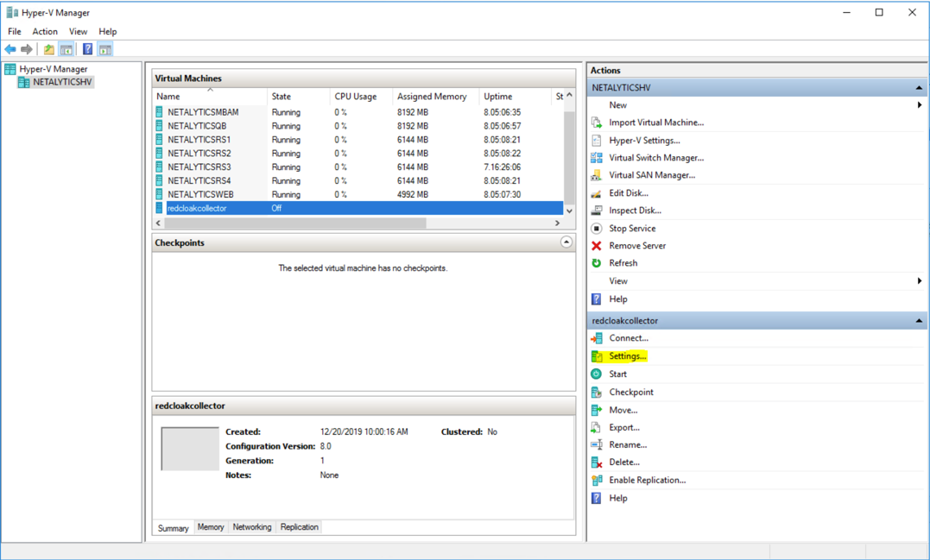Click the Delete action icon
Image resolution: width=930 pixels, height=560 pixels.
click(x=597, y=462)
